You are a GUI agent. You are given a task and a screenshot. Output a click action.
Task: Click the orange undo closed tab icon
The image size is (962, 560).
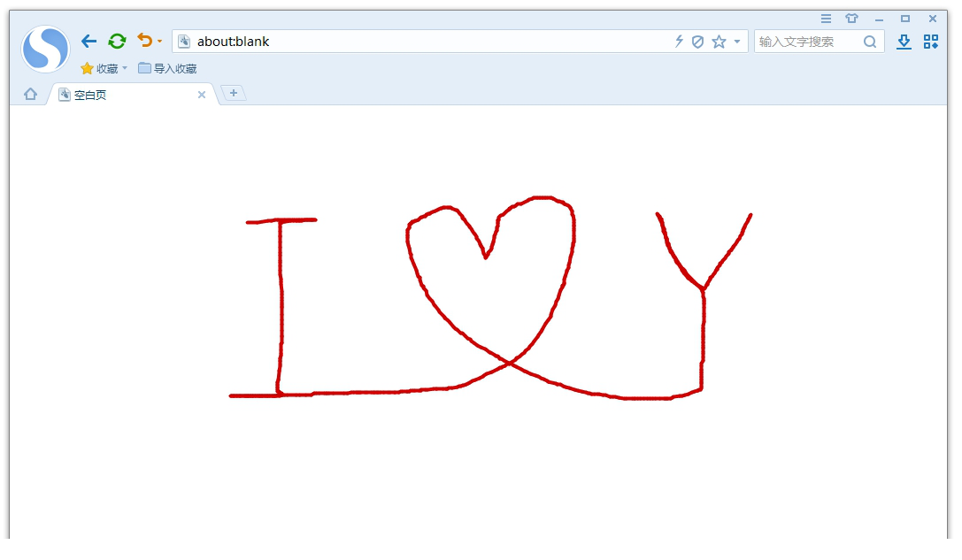(x=144, y=41)
